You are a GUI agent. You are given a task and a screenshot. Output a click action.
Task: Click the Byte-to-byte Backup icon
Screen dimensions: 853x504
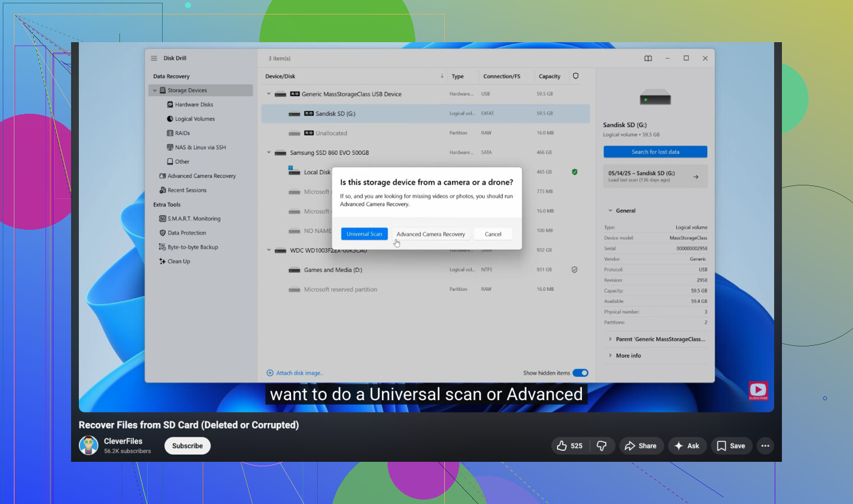click(x=163, y=247)
